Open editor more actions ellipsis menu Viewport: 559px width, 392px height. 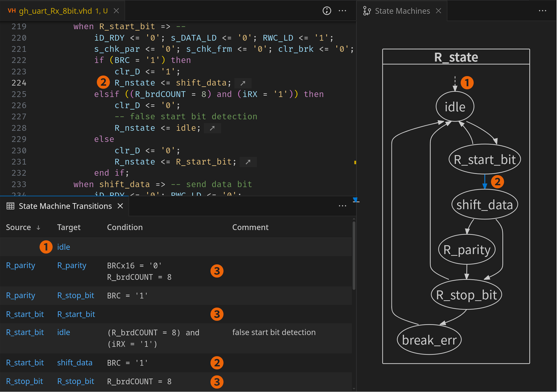click(342, 11)
